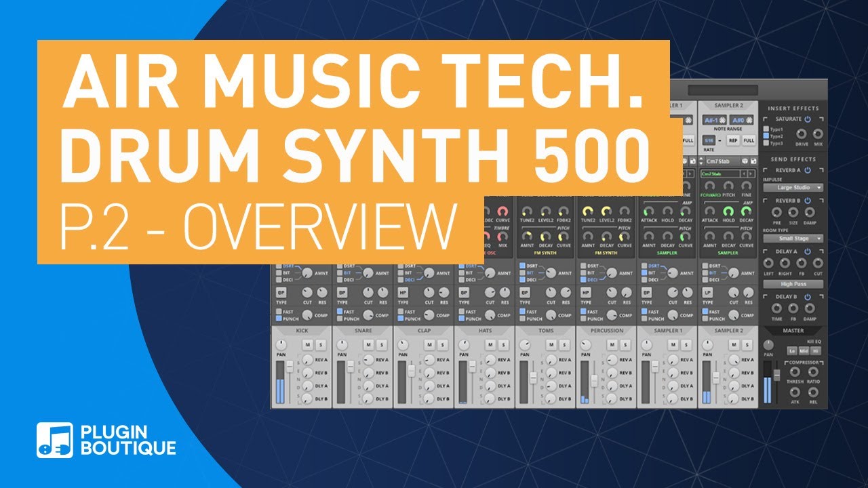Click the Saturate DRIVE knob
The width and height of the screenshot is (868, 488).
[802, 134]
